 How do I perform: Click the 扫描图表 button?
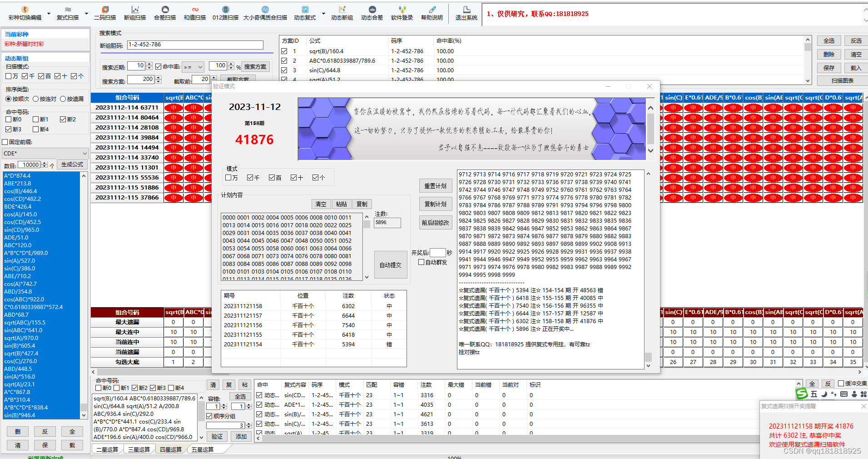click(x=843, y=80)
